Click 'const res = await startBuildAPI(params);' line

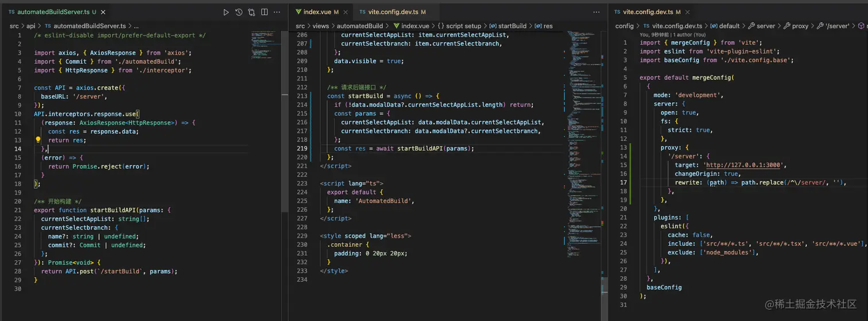[x=404, y=148]
